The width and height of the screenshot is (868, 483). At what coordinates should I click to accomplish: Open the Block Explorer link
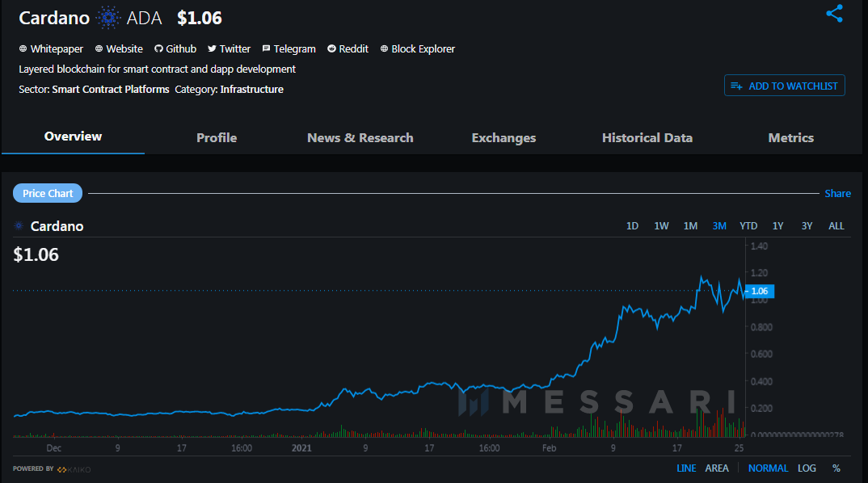[417, 49]
